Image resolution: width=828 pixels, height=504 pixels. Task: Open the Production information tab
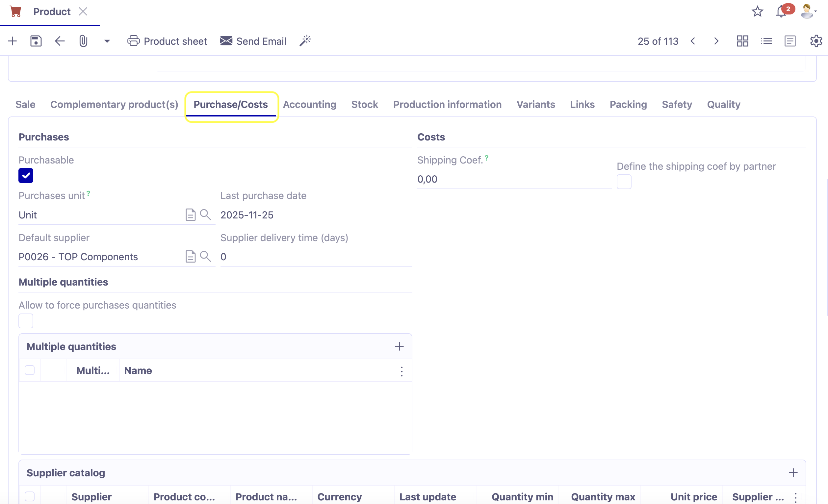click(x=447, y=105)
